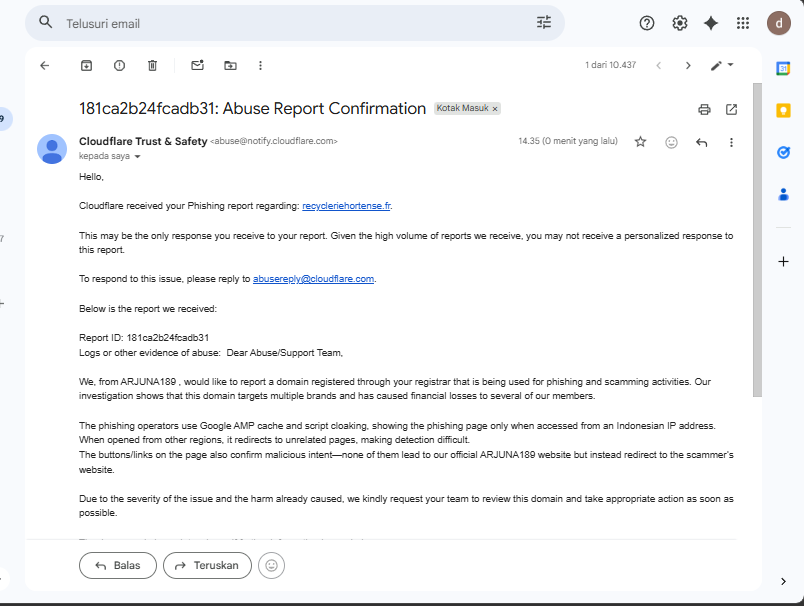
Task: Open the Move to folder icon
Action: tap(230, 66)
